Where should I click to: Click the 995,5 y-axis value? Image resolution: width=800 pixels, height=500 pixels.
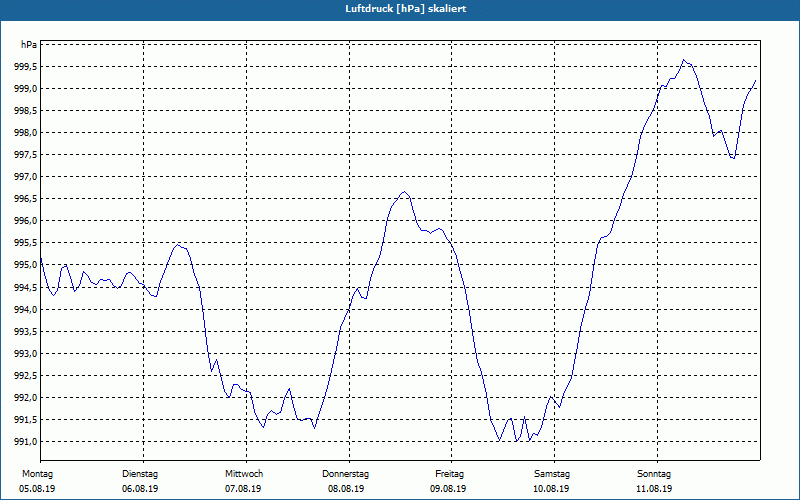tap(26, 243)
